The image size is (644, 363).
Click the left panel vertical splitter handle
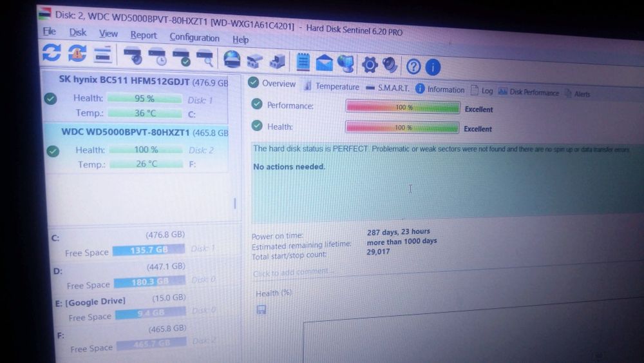[235, 203]
